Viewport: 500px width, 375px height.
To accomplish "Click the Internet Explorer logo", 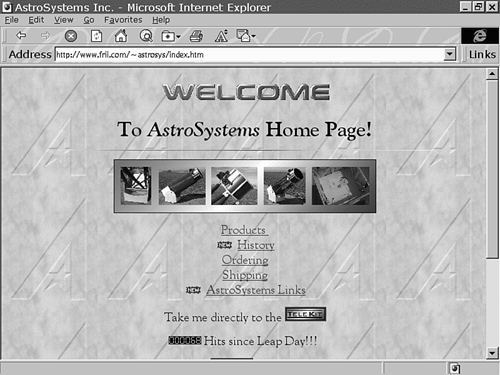I will pyautogui.click(x=480, y=36).
